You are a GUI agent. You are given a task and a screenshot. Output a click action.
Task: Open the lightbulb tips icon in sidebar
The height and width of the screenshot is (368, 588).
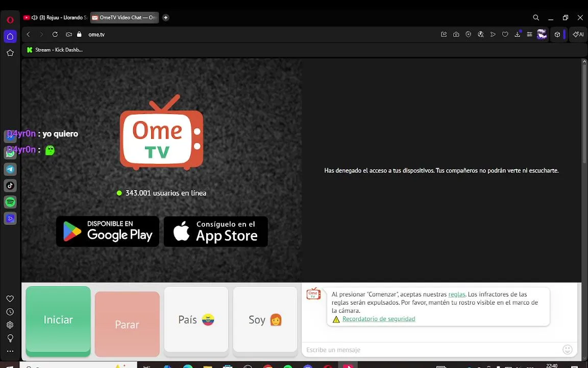coord(10,338)
